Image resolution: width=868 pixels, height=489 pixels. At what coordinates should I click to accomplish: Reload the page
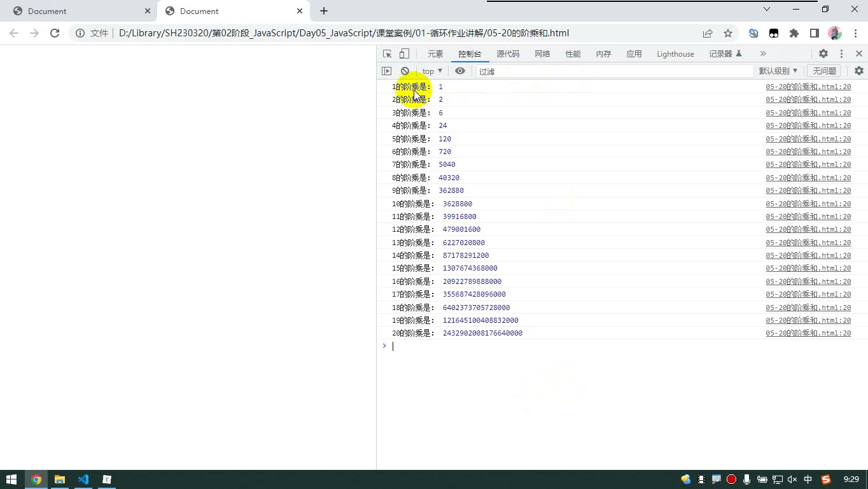(55, 33)
